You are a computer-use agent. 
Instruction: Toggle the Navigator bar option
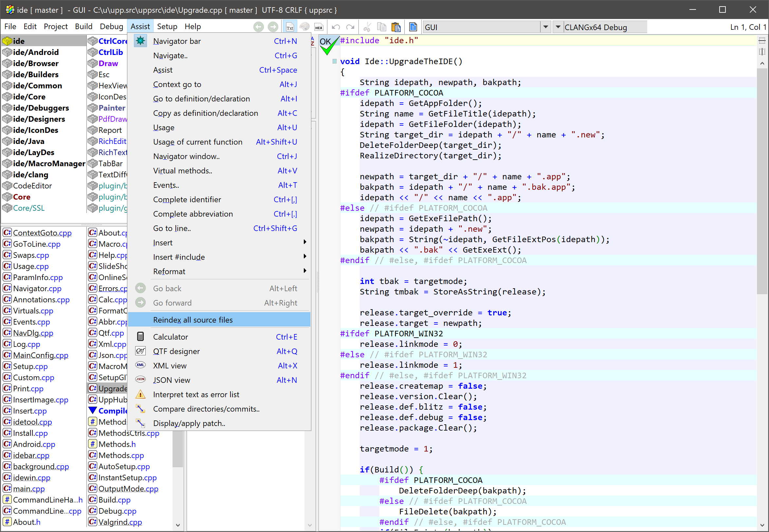(177, 41)
